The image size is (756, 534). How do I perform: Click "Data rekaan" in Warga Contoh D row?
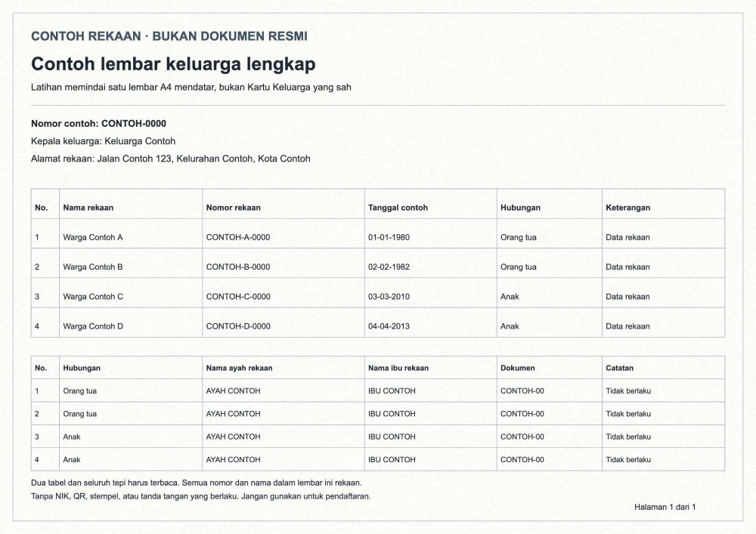click(627, 326)
